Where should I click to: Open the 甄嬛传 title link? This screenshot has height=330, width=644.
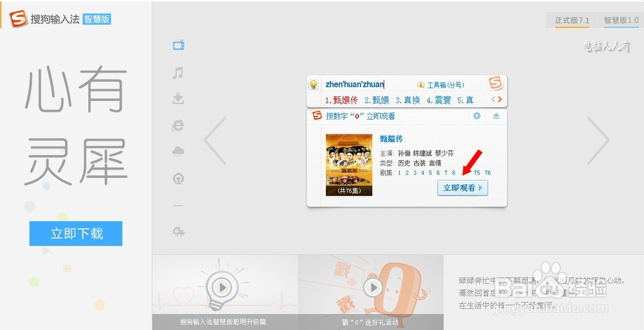pyautogui.click(x=391, y=139)
